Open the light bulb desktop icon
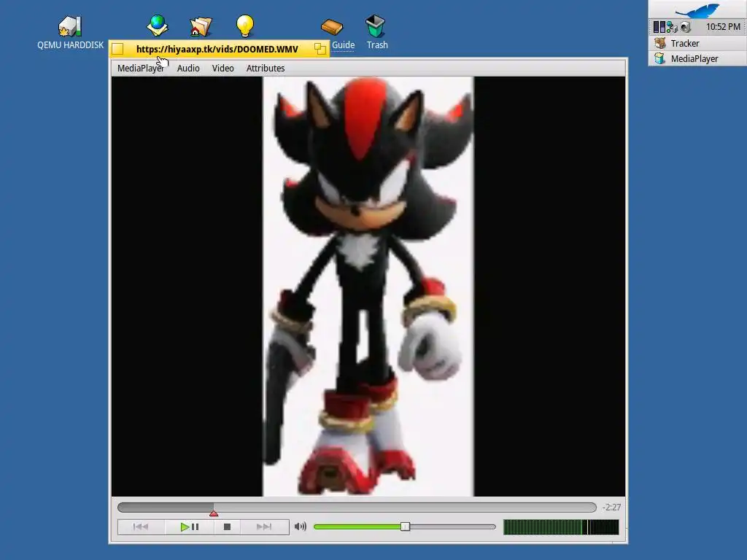 (x=245, y=26)
